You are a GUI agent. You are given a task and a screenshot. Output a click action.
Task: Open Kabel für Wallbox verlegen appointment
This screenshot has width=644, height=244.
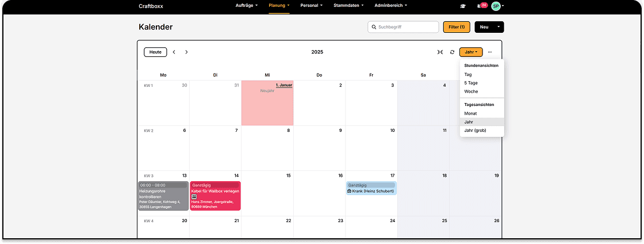(215, 196)
